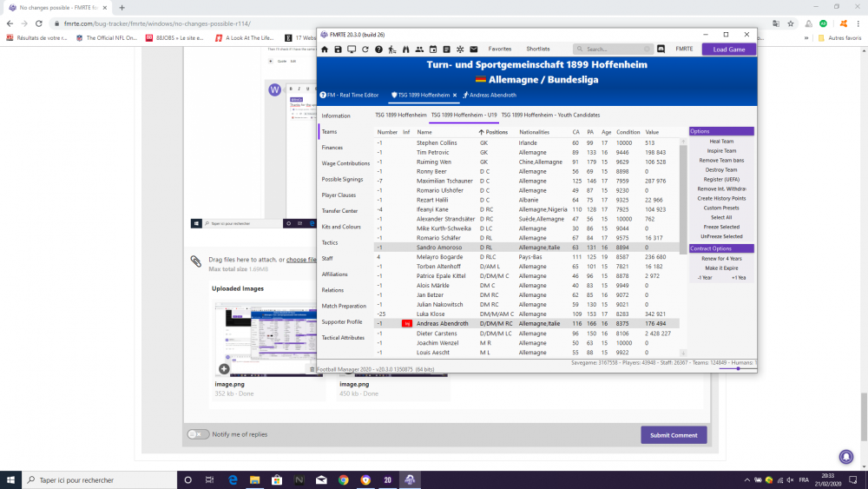Click the notes document toolbar icon

coord(446,50)
